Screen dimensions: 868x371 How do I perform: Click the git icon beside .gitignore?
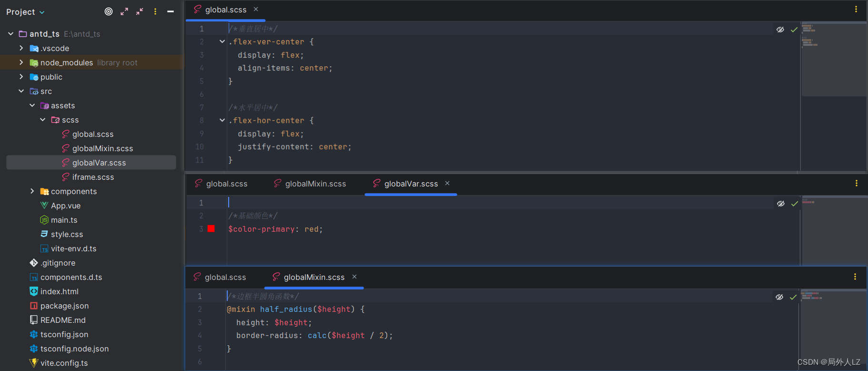(x=34, y=263)
